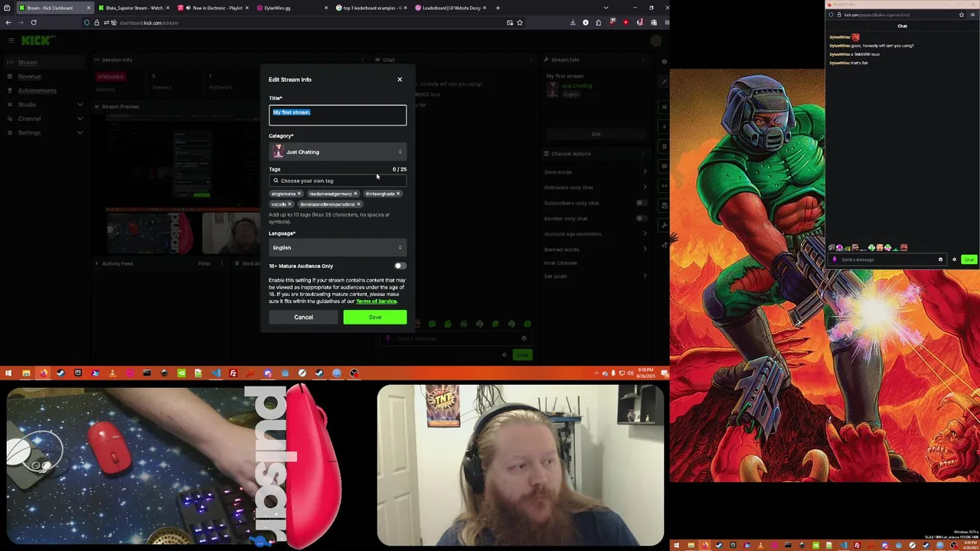980x551 pixels.
Task: Save the stream info changes
Action: click(375, 317)
